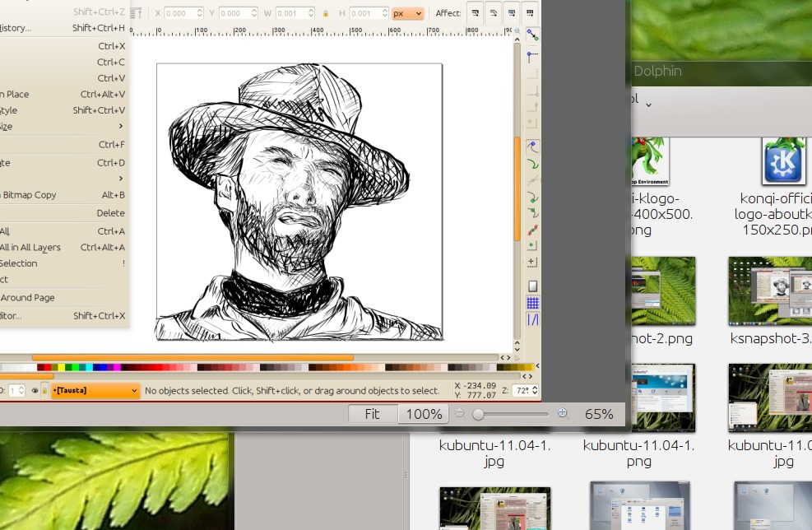Viewport: 812px width, 530px height.
Task: Click the W width stepper arrows
Action: 311,13
